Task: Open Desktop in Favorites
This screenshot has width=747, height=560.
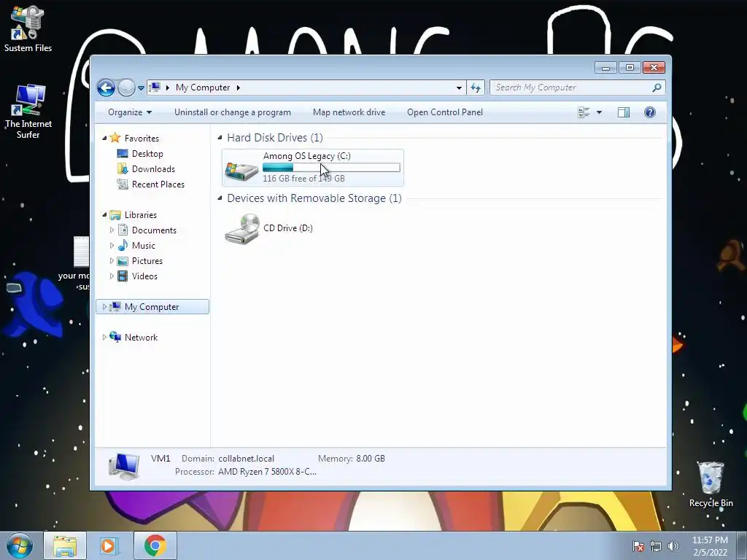Action: point(147,154)
